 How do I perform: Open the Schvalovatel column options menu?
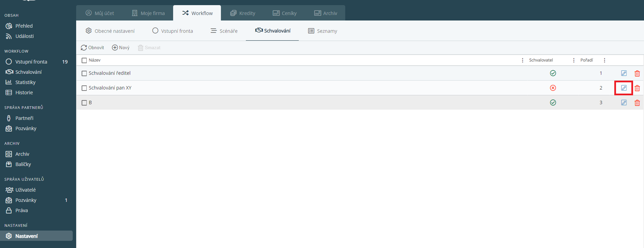pyautogui.click(x=574, y=60)
